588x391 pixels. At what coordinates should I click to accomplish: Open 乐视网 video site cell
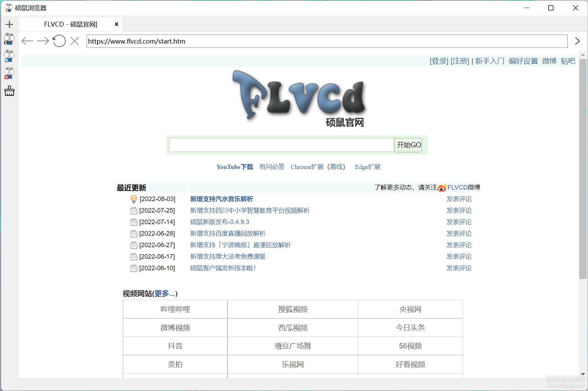coord(293,364)
